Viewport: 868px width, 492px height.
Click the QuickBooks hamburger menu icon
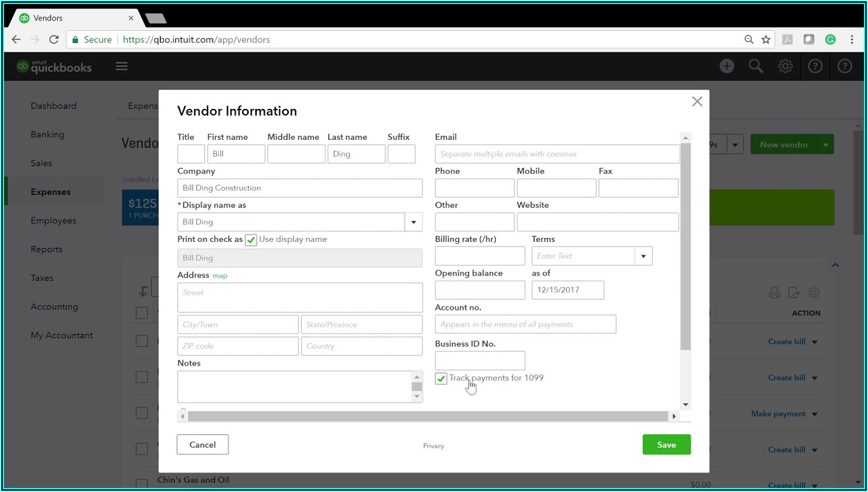122,66
